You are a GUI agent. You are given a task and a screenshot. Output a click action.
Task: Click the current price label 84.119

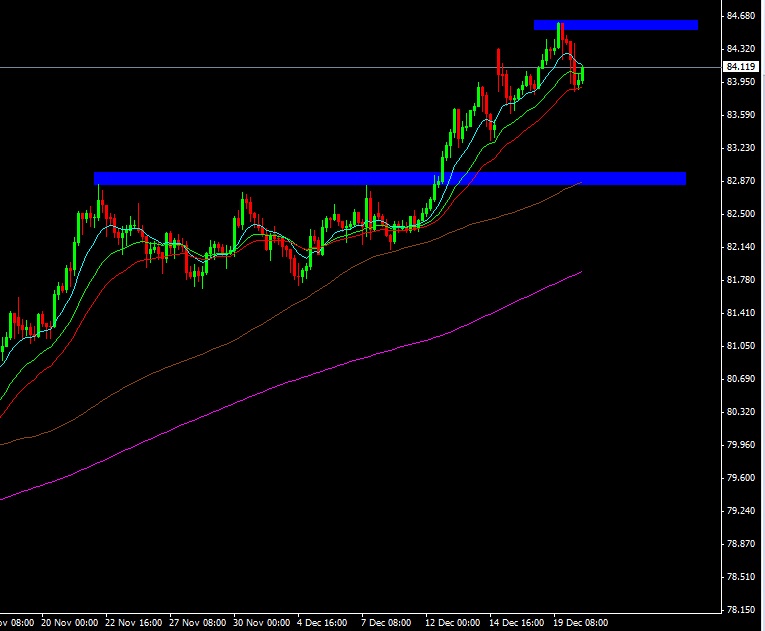[741, 66]
